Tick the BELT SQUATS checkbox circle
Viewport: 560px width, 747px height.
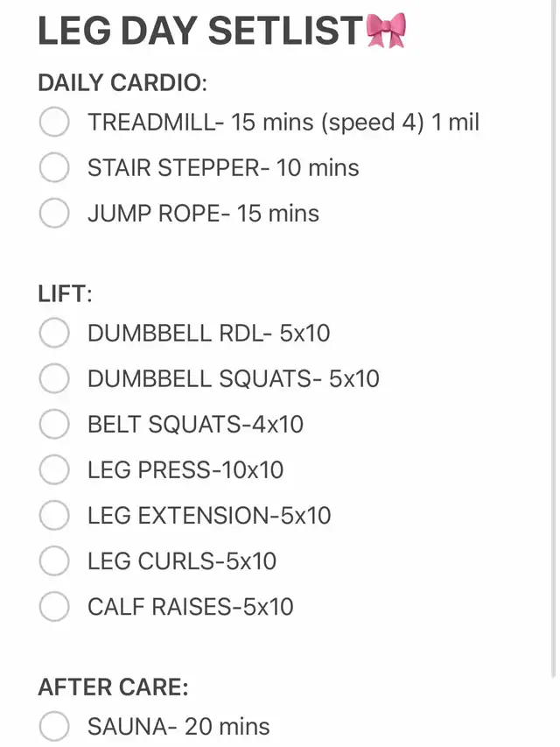click(54, 424)
